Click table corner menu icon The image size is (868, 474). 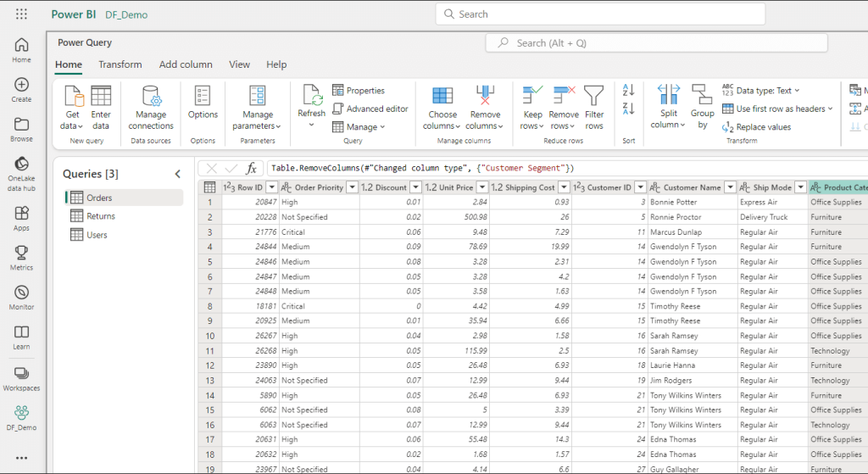[210, 187]
